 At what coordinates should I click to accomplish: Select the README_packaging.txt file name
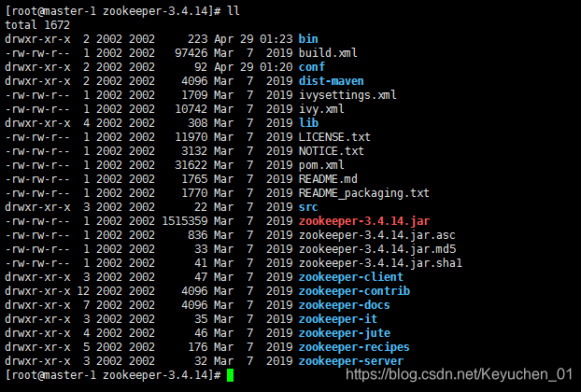pos(364,193)
